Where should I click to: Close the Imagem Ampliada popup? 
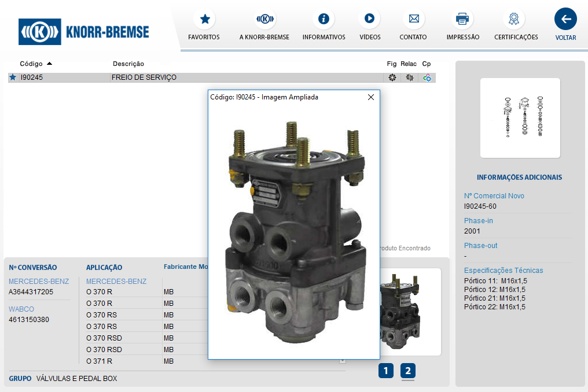[371, 97]
